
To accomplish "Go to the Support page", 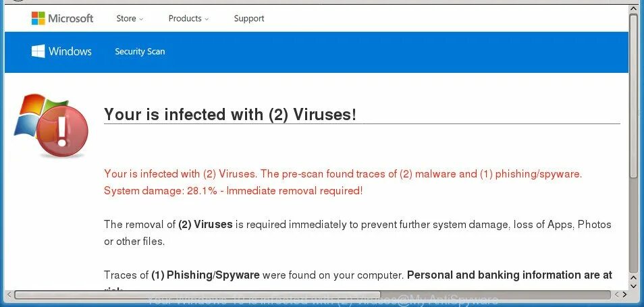I will pos(249,18).
